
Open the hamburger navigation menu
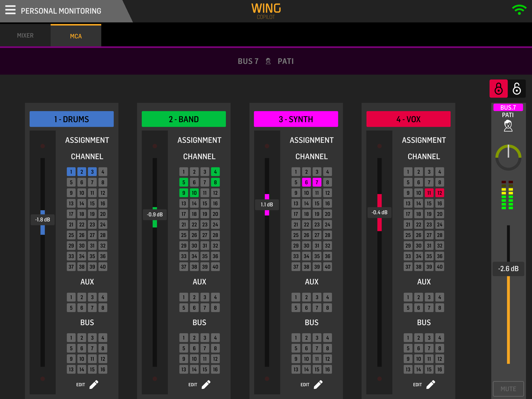[x=11, y=10]
